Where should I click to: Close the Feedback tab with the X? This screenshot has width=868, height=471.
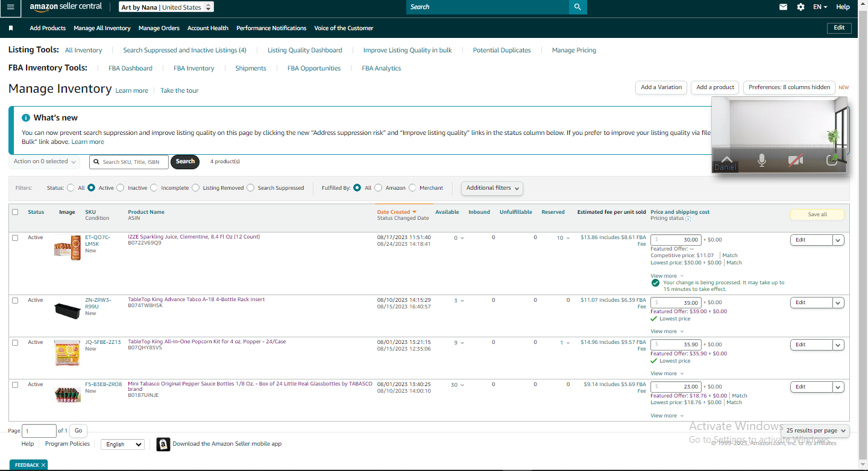(x=43, y=465)
